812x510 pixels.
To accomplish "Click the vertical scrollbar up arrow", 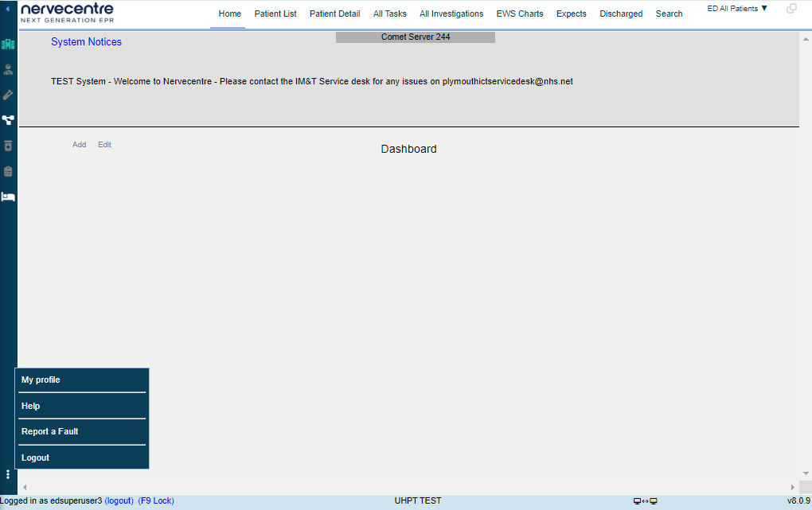I will pos(806,39).
